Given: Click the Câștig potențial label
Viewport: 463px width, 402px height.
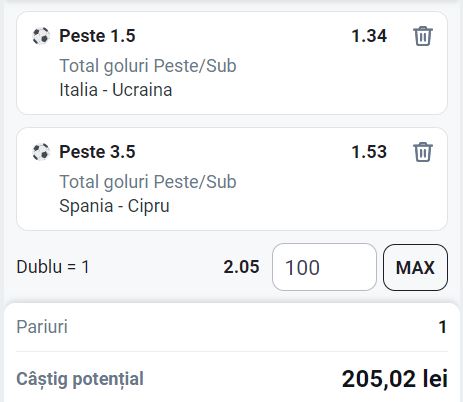Looking at the screenshot, I should point(80,379).
